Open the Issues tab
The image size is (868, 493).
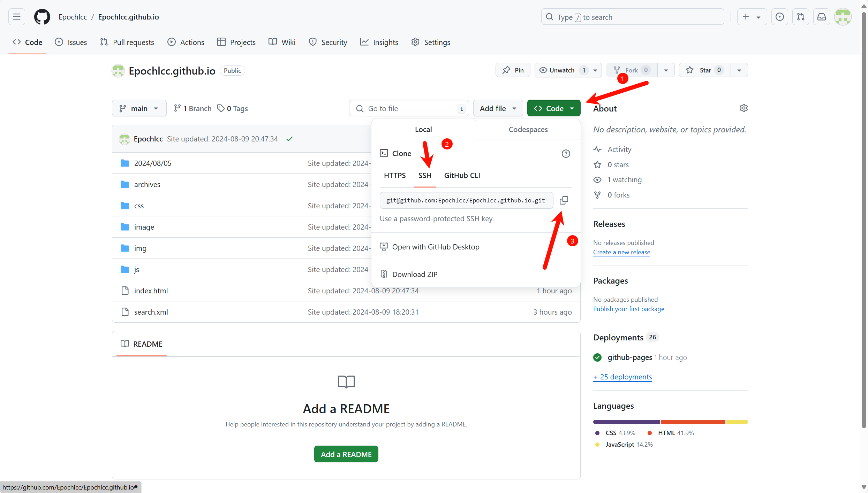71,42
